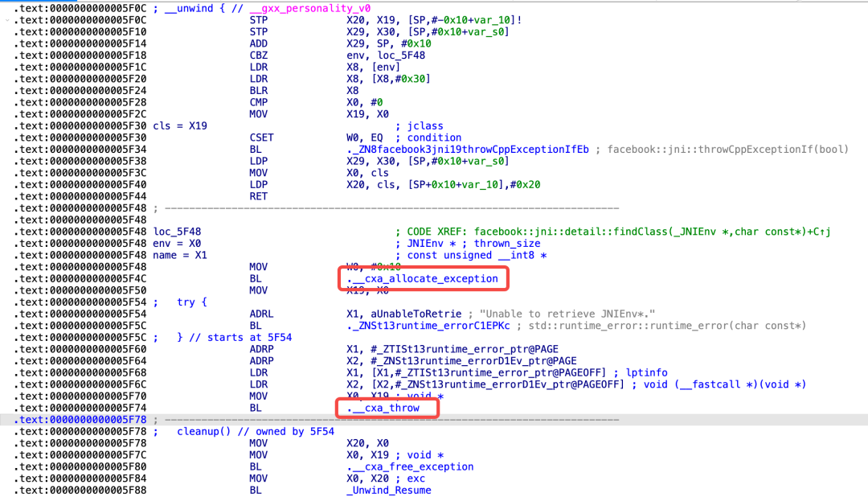Click the "env = X0" register alias
Screen dimensions: 868x497
pyautogui.click(x=177, y=243)
